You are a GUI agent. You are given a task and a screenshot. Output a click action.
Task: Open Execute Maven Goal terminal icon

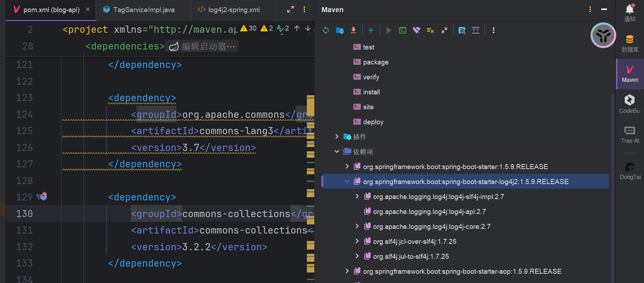[x=403, y=31]
